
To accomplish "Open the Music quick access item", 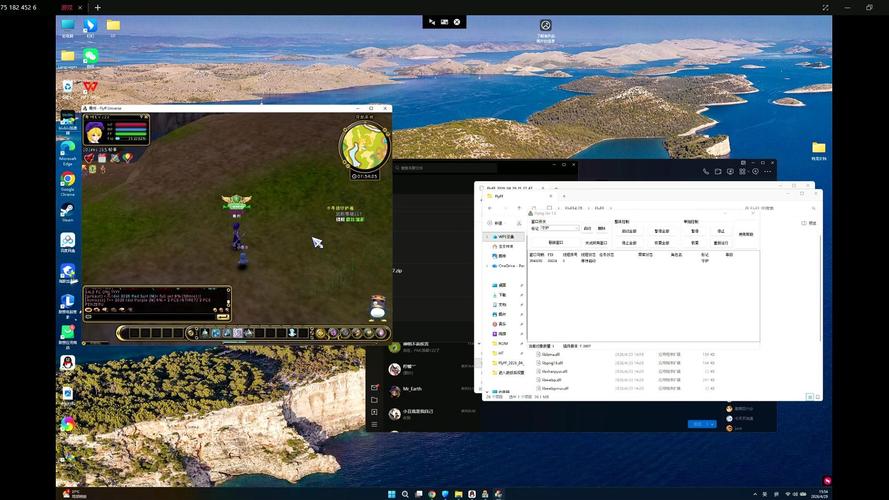I will [x=502, y=324].
